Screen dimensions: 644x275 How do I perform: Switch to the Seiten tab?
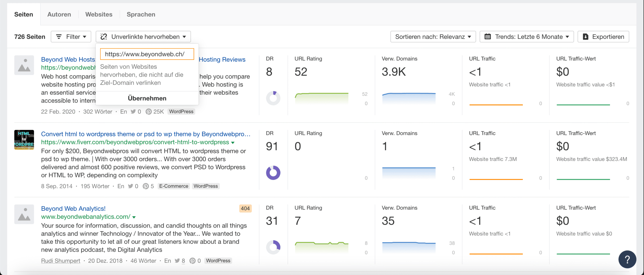click(x=24, y=14)
